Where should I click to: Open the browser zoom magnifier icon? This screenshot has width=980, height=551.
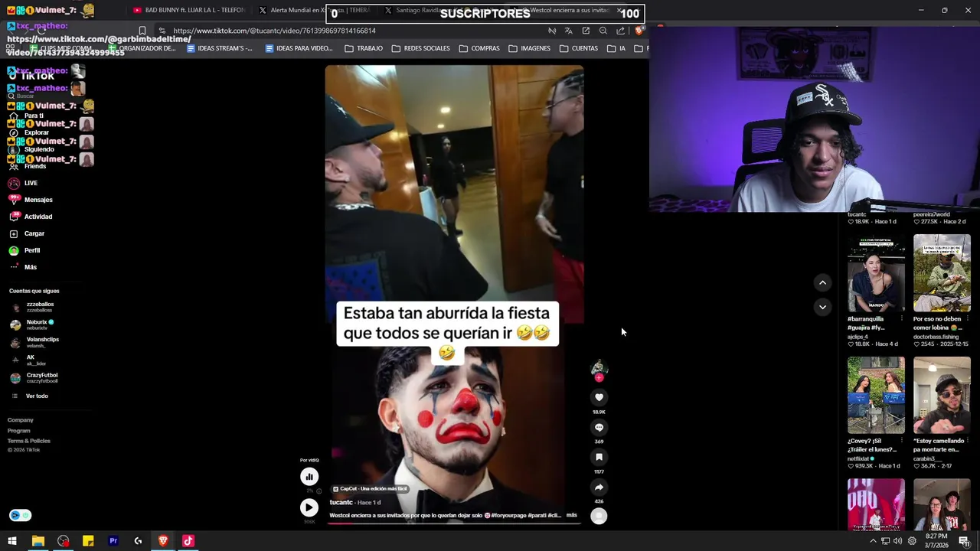click(x=603, y=31)
